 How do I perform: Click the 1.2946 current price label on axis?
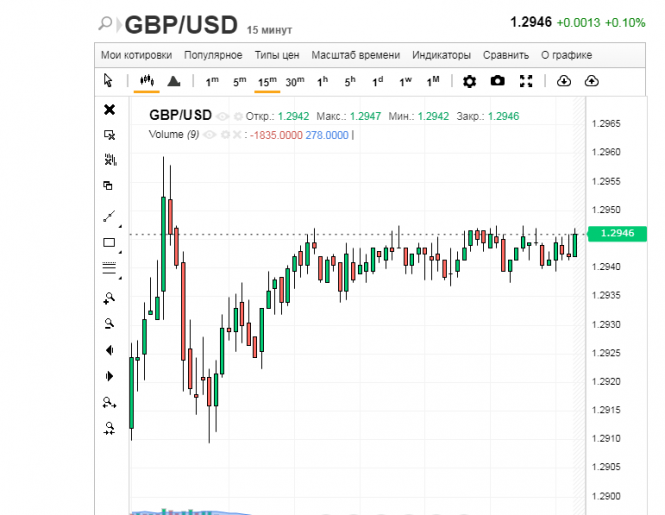[x=617, y=233]
